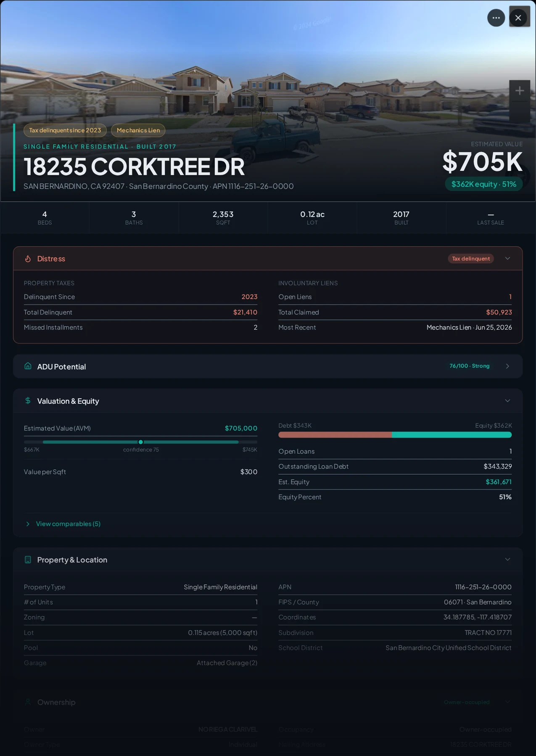Click the Tax delinquent badge in Distress header
This screenshot has height=756, width=536.
(471, 259)
